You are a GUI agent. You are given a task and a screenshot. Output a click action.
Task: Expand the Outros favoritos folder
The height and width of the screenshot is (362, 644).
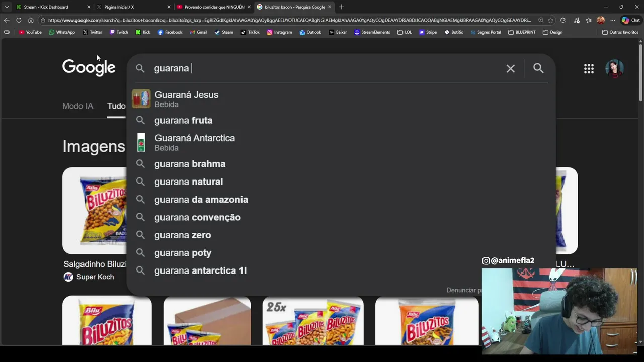click(620, 32)
